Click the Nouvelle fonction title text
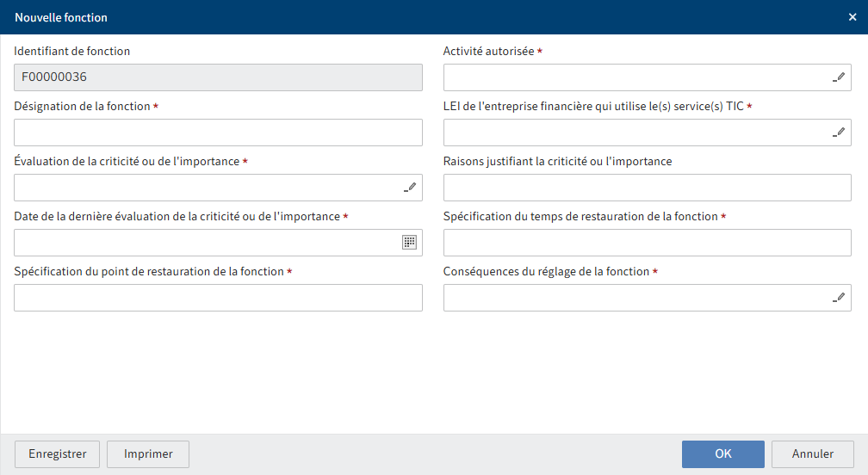This screenshot has width=868, height=475. (61, 17)
